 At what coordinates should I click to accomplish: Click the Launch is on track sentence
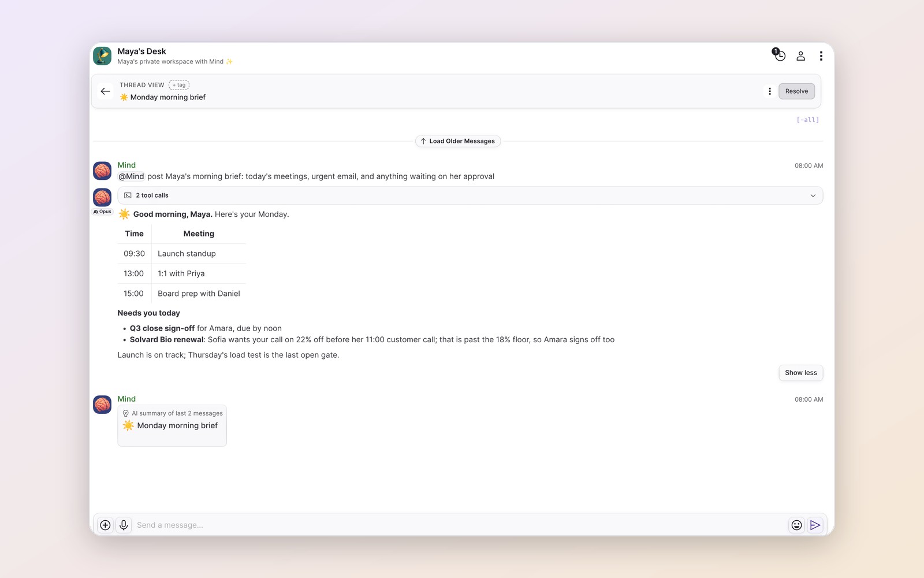click(x=228, y=355)
